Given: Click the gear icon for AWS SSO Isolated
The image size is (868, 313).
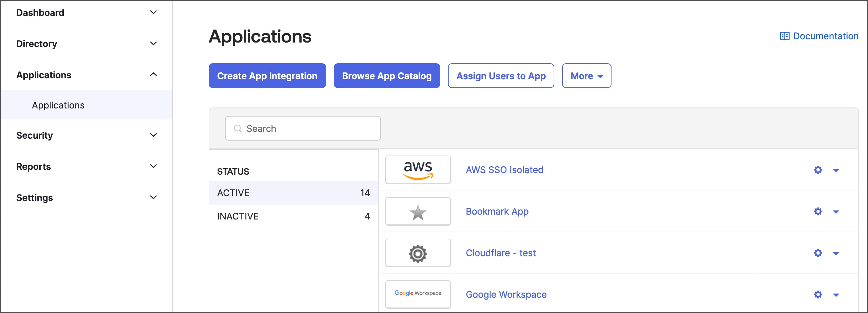Looking at the screenshot, I should coord(818,170).
